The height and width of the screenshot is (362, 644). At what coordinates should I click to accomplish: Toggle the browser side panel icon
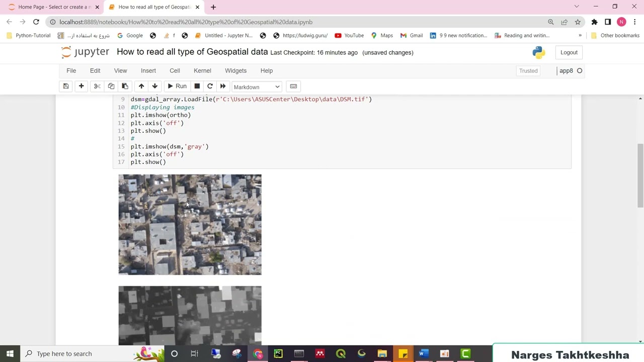click(x=608, y=22)
